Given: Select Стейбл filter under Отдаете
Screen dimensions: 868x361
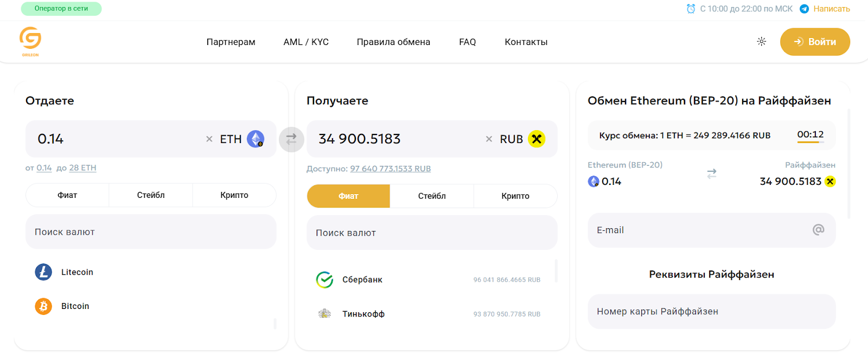Looking at the screenshot, I should (151, 195).
